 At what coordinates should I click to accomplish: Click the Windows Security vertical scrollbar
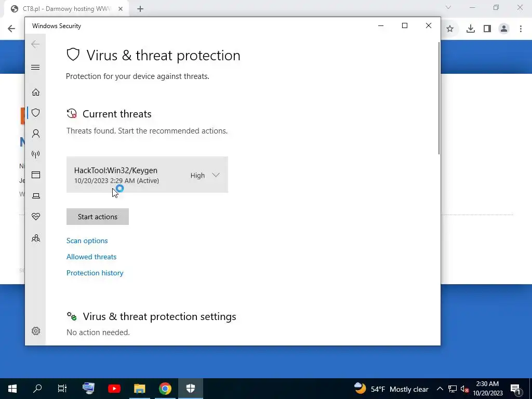click(439, 98)
